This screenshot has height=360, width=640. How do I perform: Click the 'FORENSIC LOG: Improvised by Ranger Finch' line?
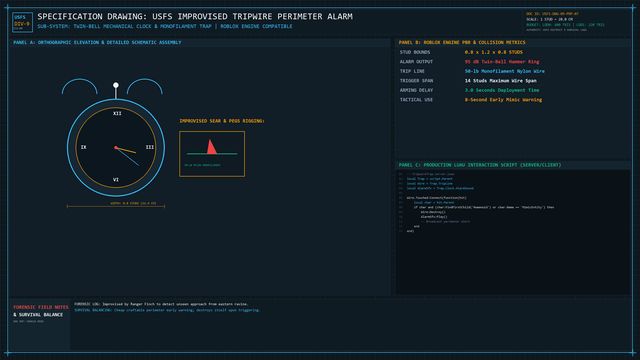point(161,304)
